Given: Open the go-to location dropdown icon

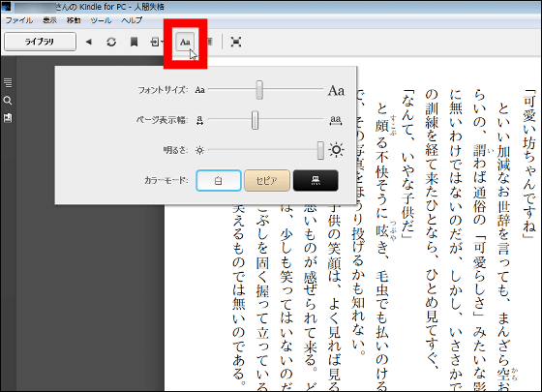Looking at the screenshot, I should (x=157, y=43).
